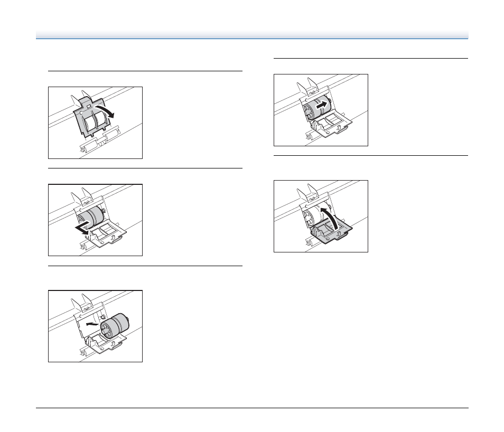Click the roller inside the top-right diagram
Viewport: 504px width, 432px height.
point(318,107)
